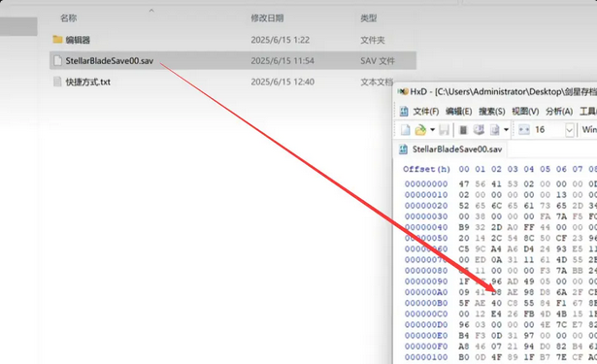597x364 pixels.
Task: Sort Explorer files by 名称 column
Action: 69,17
